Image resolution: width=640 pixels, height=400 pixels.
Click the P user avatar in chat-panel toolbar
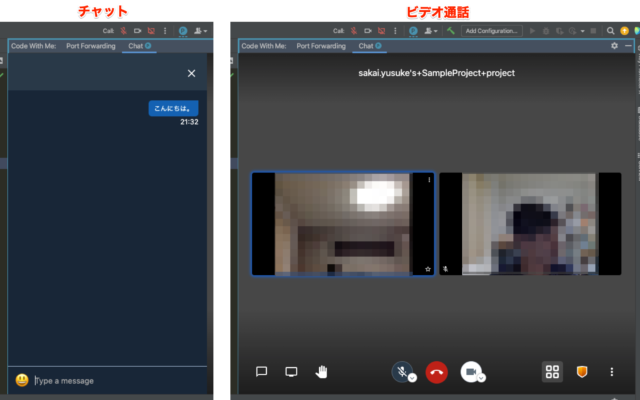click(x=183, y=31)
